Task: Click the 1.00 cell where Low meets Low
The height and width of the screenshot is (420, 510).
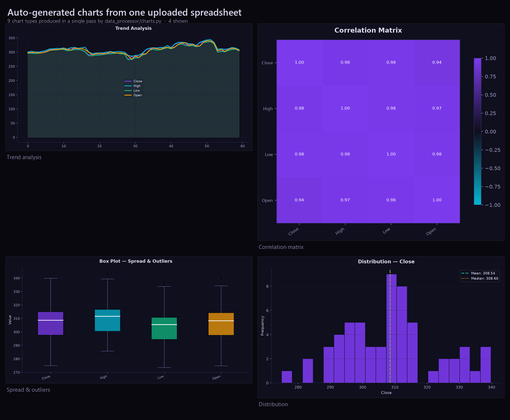Action: tap(391, 154)
